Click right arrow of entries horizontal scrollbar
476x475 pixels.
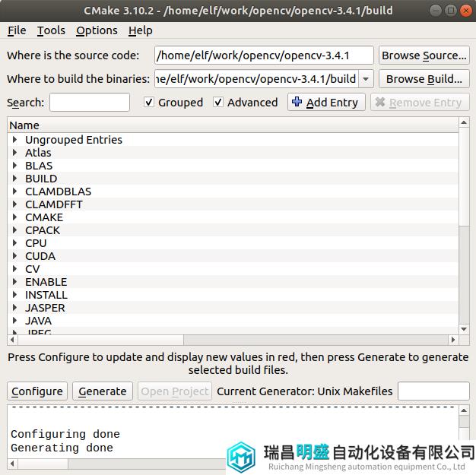pyautogui.click(x=453, y=340)
